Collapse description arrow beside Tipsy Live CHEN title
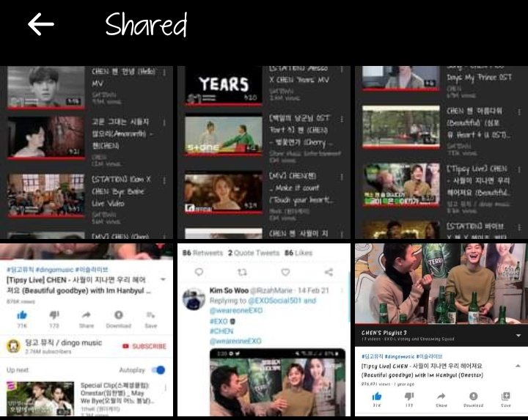 point(518,366)
